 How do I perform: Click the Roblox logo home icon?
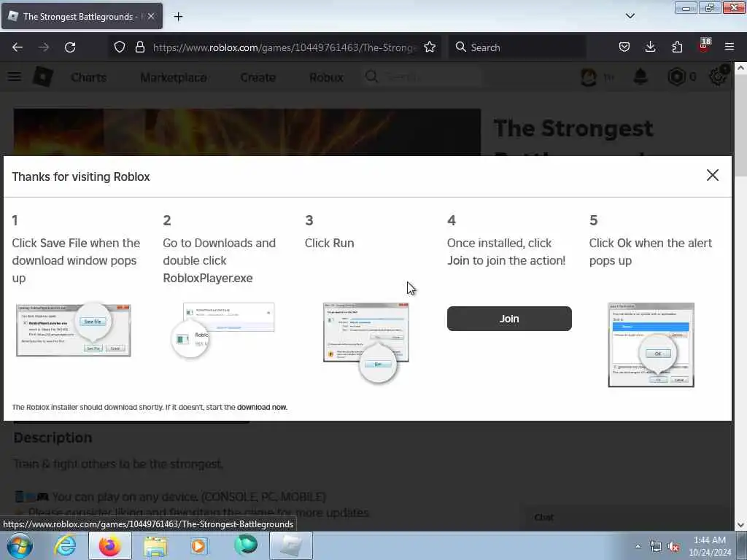tap(43, 77)
